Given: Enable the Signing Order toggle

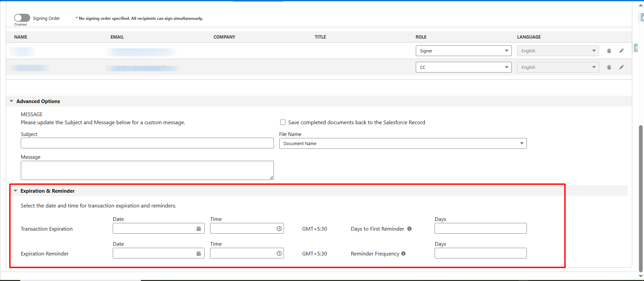Looking at the screenshot, I should (22, 18).
